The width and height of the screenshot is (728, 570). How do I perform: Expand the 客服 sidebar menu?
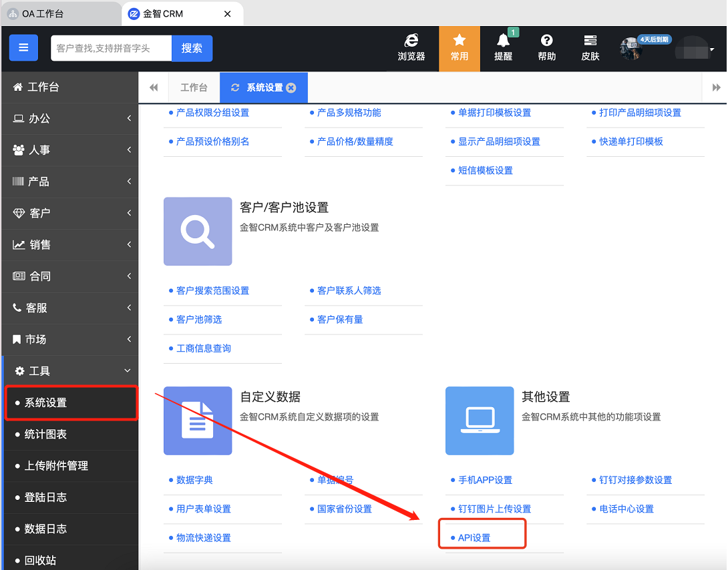[71, 308]
